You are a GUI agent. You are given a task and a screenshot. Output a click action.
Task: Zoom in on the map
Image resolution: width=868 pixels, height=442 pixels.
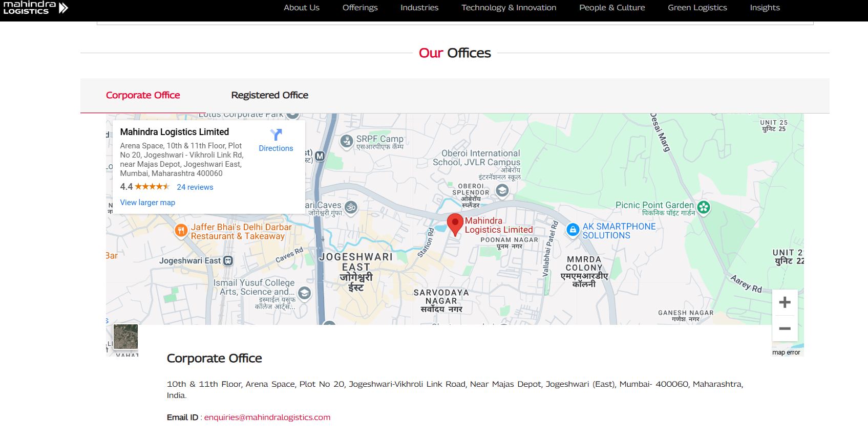point(785,303)
